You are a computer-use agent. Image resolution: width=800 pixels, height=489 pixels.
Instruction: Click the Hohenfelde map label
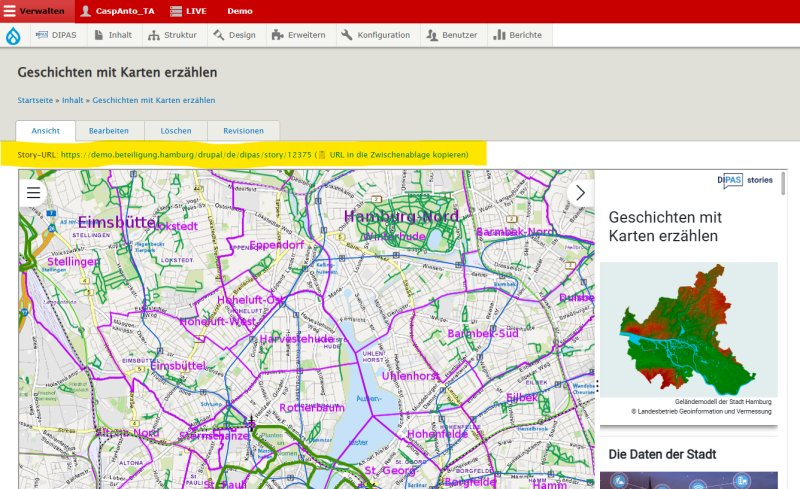[x=437, y=434]
